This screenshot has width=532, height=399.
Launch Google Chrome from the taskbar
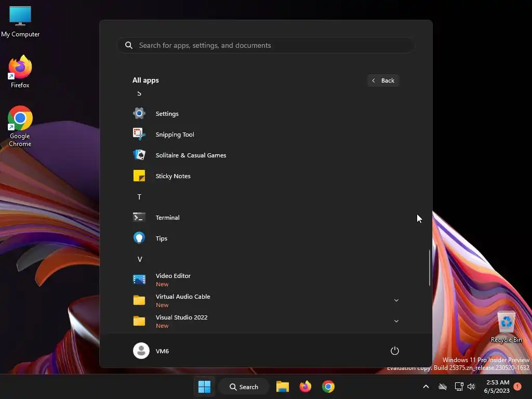point(328,387)
